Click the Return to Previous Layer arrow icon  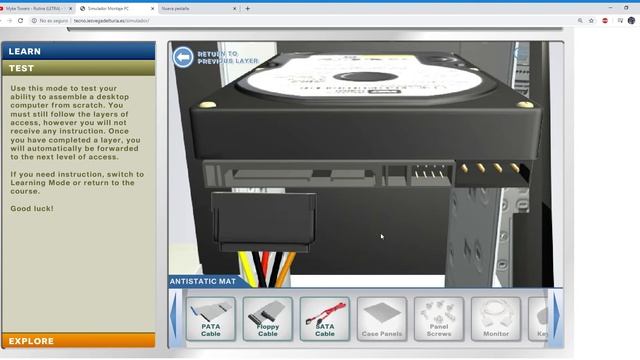182,57
